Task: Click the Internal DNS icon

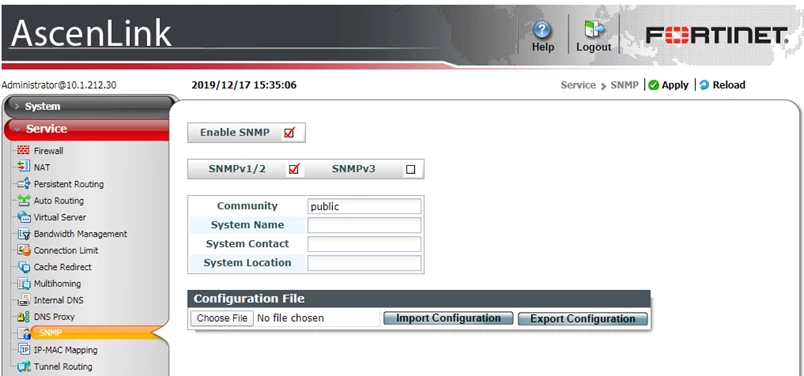Action: [x=24, y=300]
